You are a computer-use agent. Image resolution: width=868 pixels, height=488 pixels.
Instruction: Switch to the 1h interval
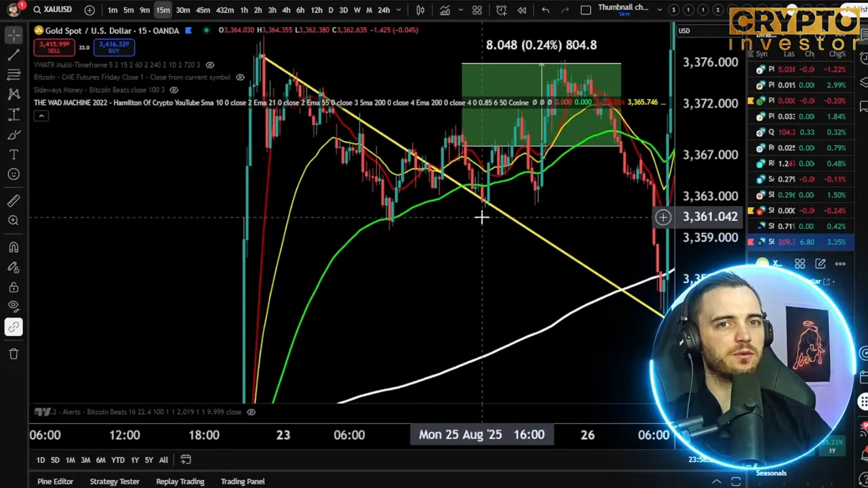click(x=243, y=9)
